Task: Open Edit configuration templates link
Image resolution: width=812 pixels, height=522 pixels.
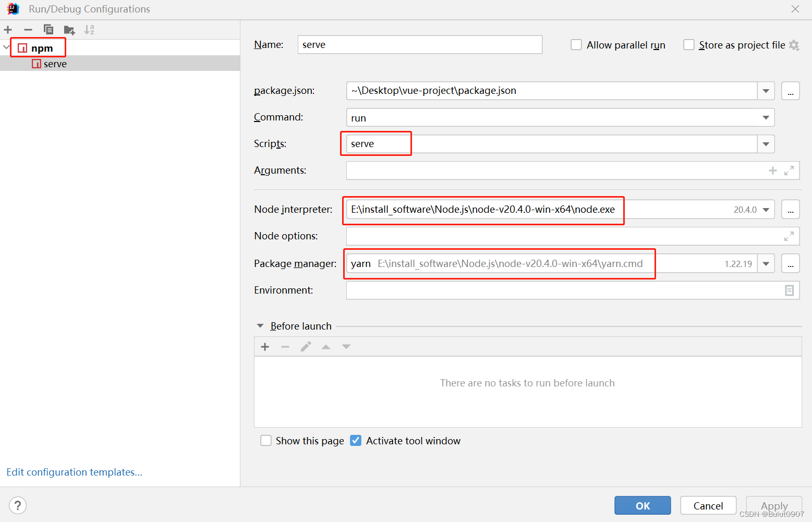Action: (x=74, y=472)
